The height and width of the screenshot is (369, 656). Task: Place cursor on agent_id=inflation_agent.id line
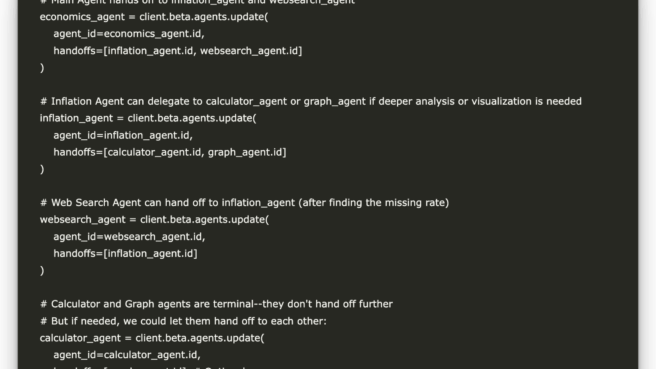point(123,136)
